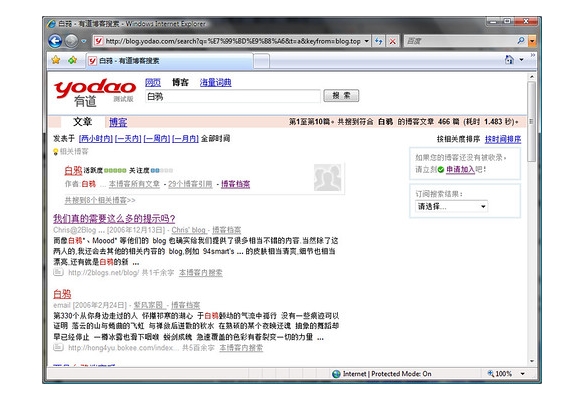Screen dimensions: 585x400
Task: Filter by 一月内 time range
Action: 185,139
